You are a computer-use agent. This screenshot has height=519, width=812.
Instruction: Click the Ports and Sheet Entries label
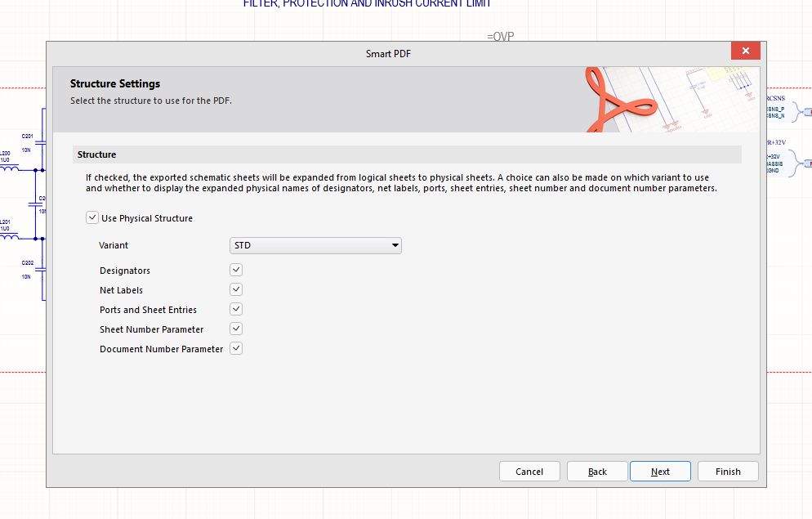point(148,310)
